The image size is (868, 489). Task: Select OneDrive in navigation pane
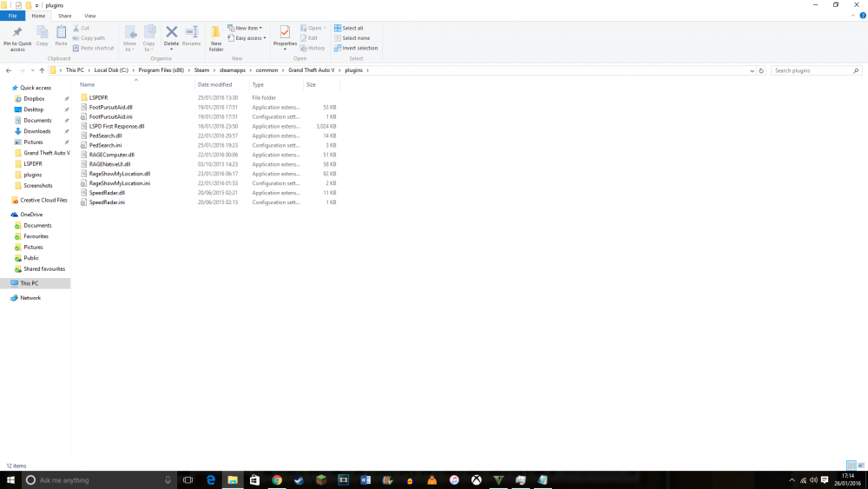coord(31,215)
